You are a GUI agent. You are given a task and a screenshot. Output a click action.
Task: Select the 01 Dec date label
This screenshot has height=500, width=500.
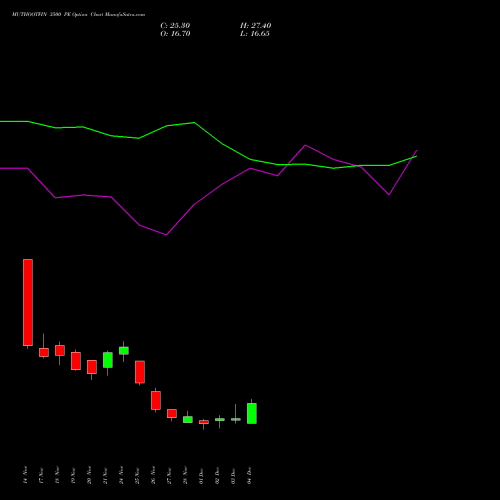pyautogui.click(x=201, y=475)
